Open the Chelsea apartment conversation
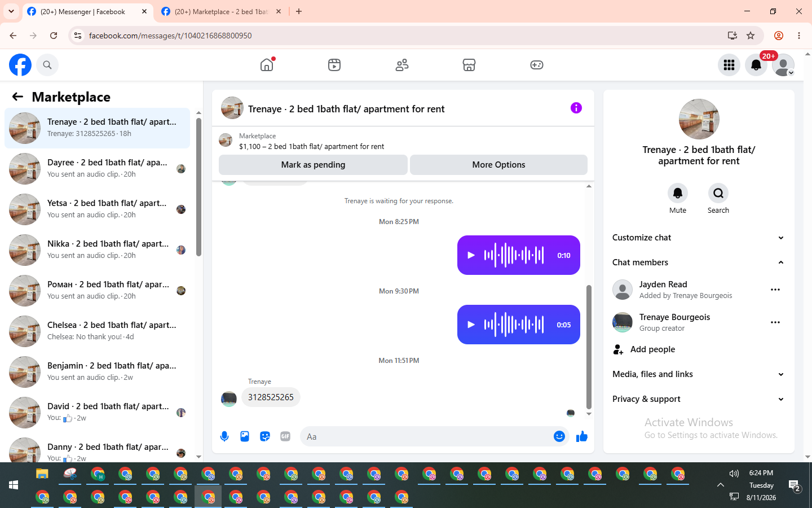The width and height of the screenshot is (812, 508). pos(98,331)
